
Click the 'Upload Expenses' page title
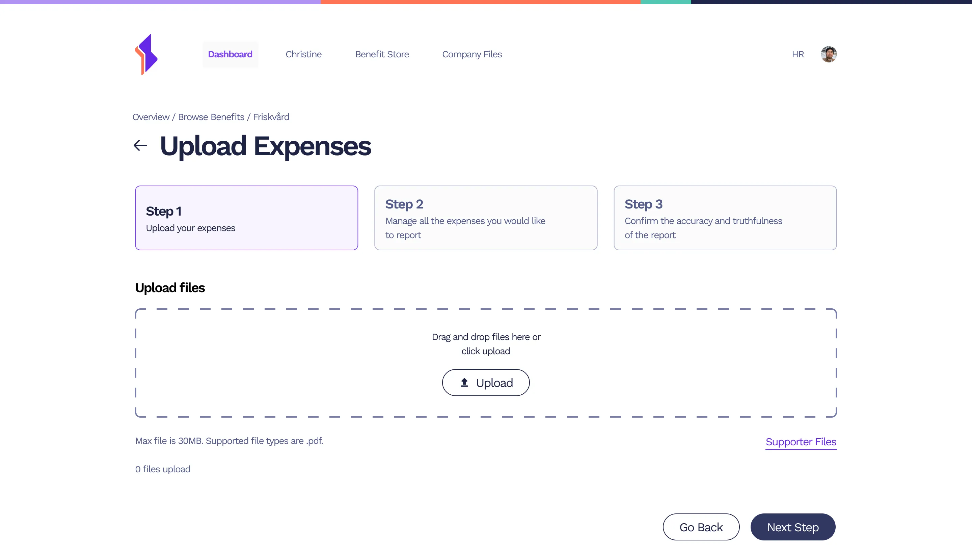(265, 146)
